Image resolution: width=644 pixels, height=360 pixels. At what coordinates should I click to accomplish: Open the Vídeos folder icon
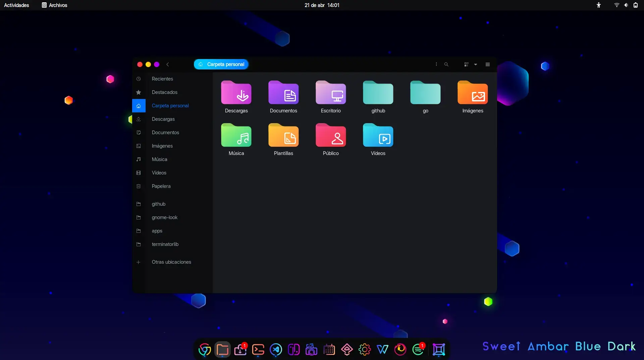pyautogui.click(x=378, y=136)
